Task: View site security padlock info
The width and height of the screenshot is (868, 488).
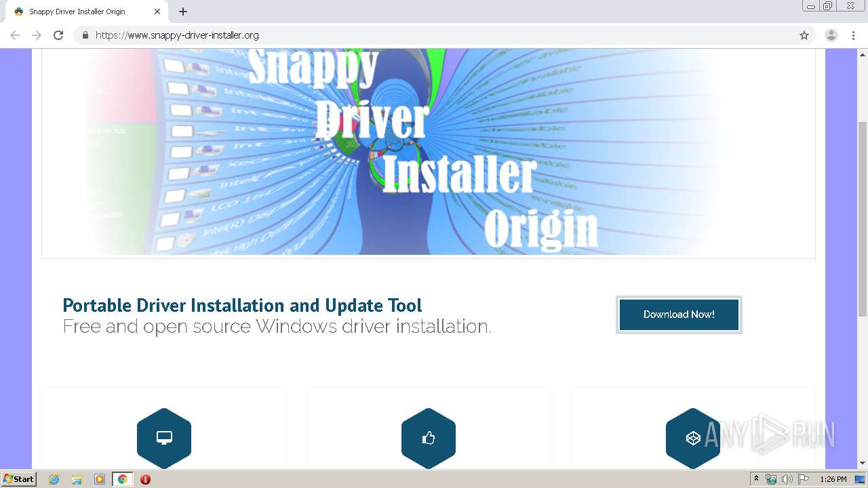Action: pyautogui.click(x=85, y=35)
